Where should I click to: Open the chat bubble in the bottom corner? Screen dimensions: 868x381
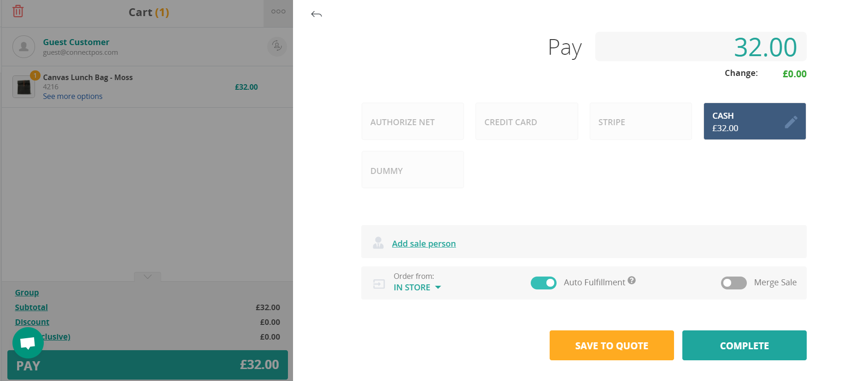click(x=28, y=342)
